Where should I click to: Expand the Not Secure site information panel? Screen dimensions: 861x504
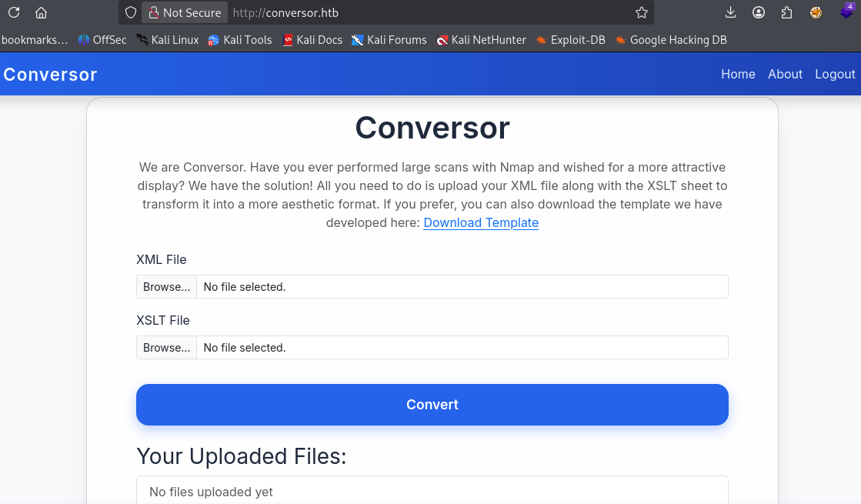pyautogui.click(x=184, y=12)
